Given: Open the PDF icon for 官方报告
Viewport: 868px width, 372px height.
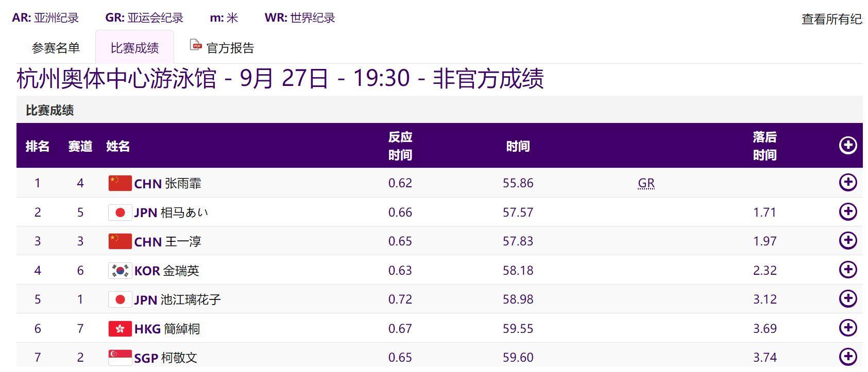Looking at the screenshot, I should tap(196, 45).
